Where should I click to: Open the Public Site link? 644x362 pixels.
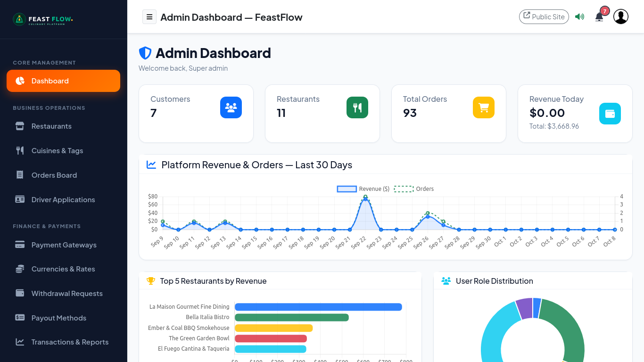(544, 17)
